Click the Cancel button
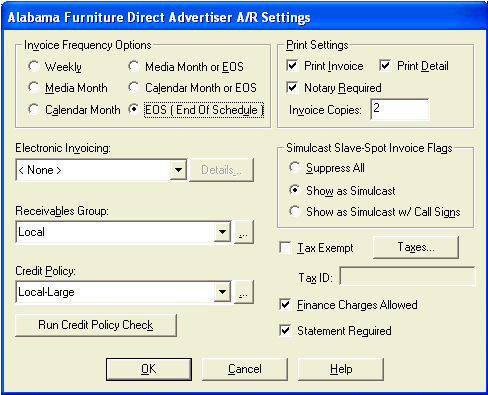 (245, 369)
